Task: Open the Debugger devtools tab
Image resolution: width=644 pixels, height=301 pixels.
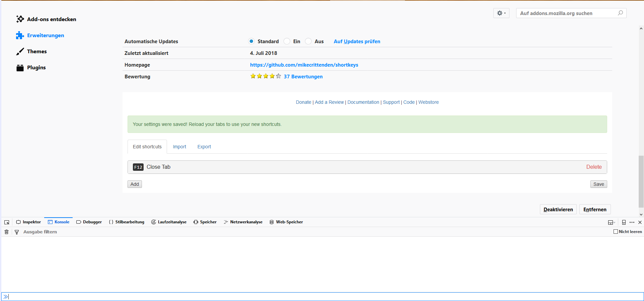Action: (89, 222)
